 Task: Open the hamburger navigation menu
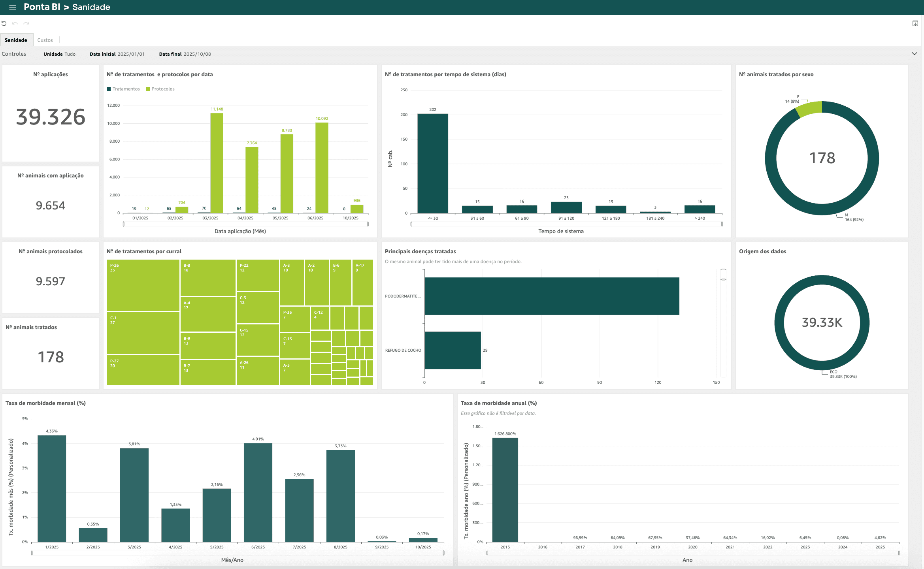[12, 7]
